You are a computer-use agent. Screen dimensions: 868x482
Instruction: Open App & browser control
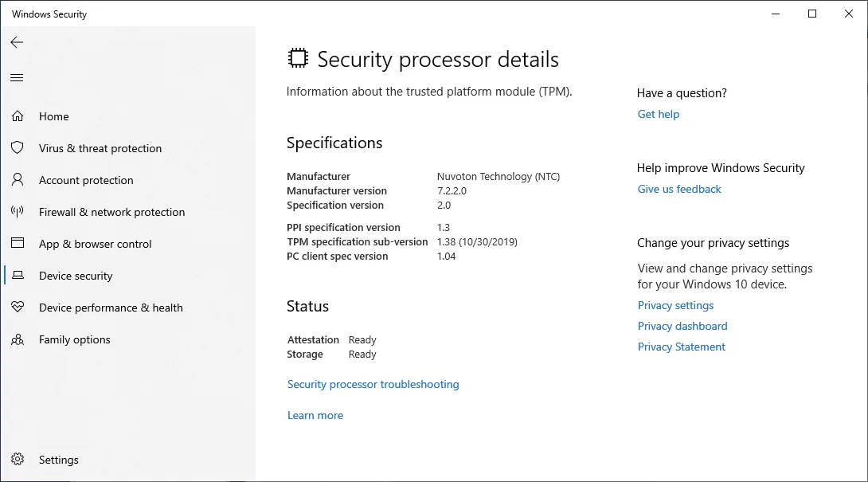point(95,244)
